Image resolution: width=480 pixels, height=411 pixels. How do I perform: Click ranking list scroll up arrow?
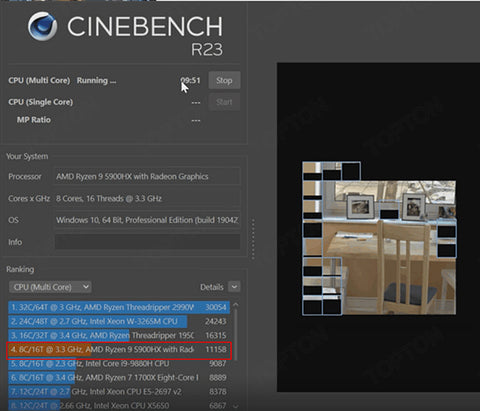pyautogui.click(x=236, y=304)
